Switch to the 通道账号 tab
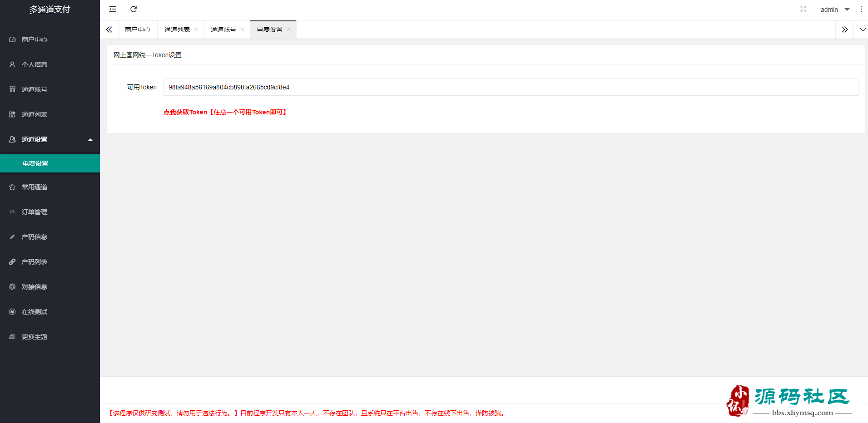The image size is (868, 423). [x=223, y=30]
